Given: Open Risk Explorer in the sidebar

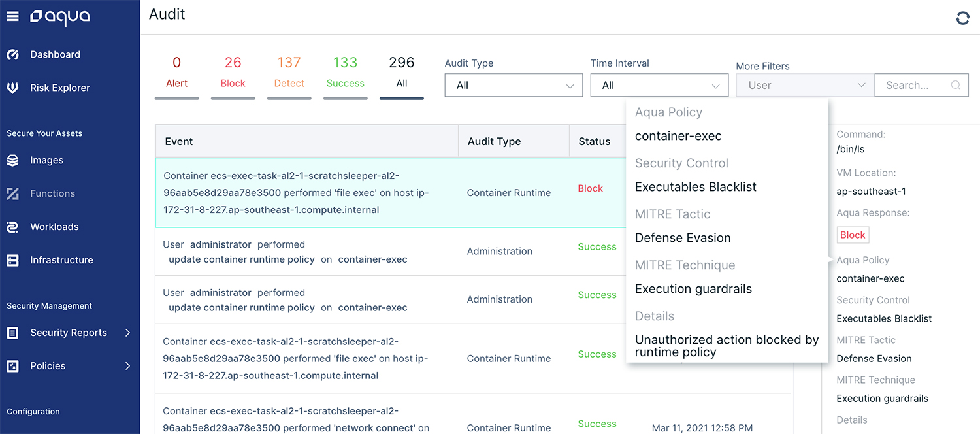Looking at the screenshot, I should pos(60,88).
